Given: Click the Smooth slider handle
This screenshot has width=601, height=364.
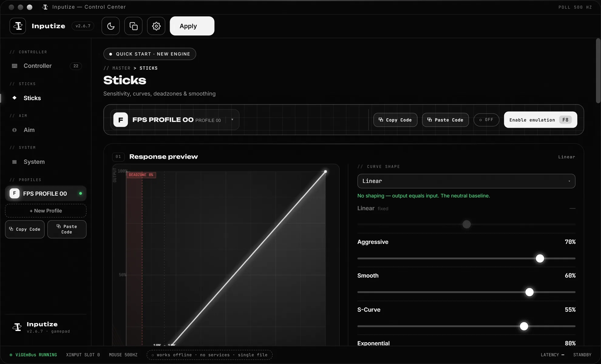Looking at the screenshot, I should tap(529, 292).
